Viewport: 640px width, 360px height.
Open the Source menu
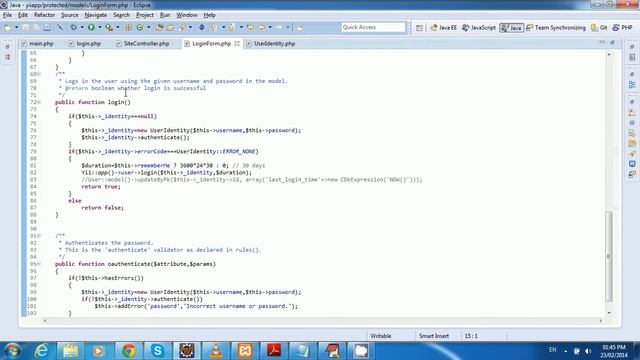point(70,15)
